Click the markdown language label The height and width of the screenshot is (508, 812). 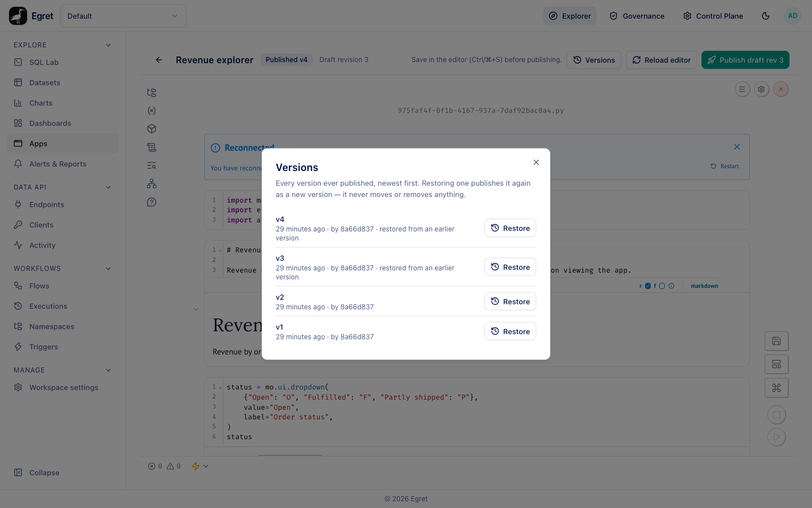click(704, 286)
